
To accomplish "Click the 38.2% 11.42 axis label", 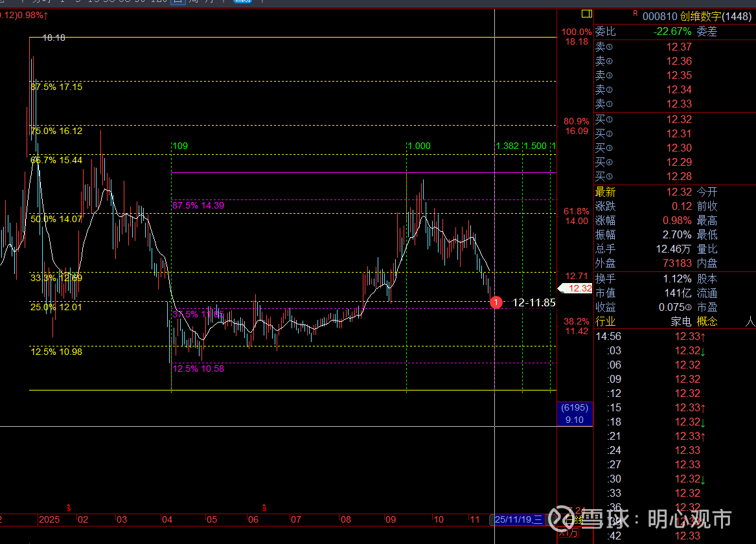I will (x=577, y=326).
